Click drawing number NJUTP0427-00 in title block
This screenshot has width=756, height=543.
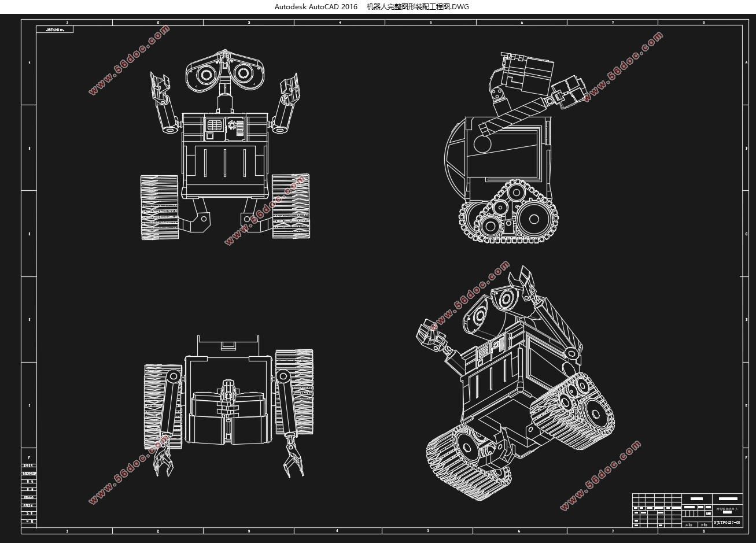727,522
